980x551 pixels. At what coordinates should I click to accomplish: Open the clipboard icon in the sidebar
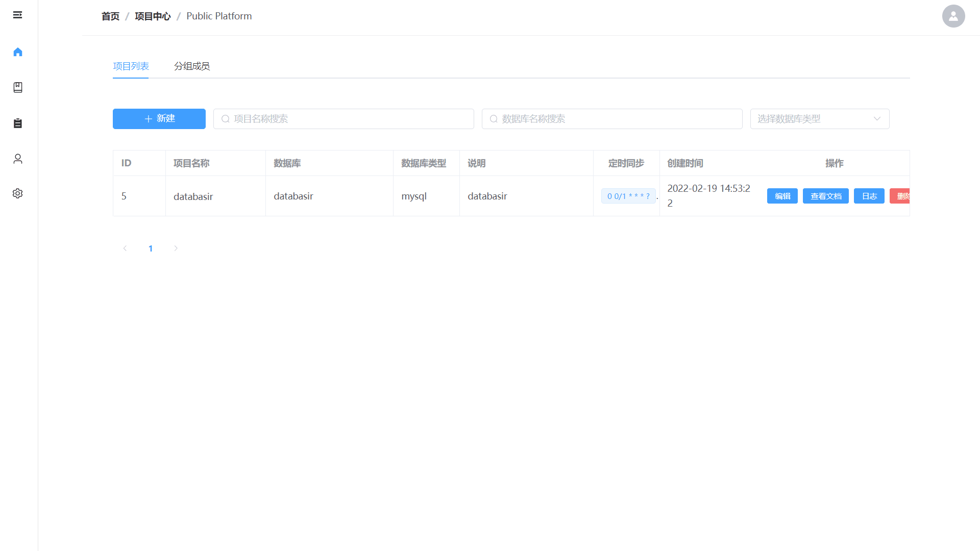[x=18, y=123]
